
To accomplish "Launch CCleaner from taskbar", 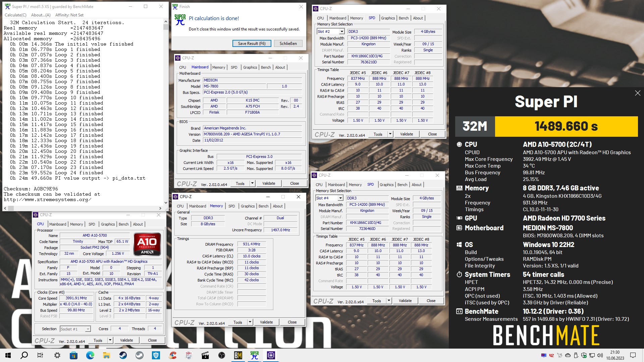I will pyautogui.click(x=172, y=355).
